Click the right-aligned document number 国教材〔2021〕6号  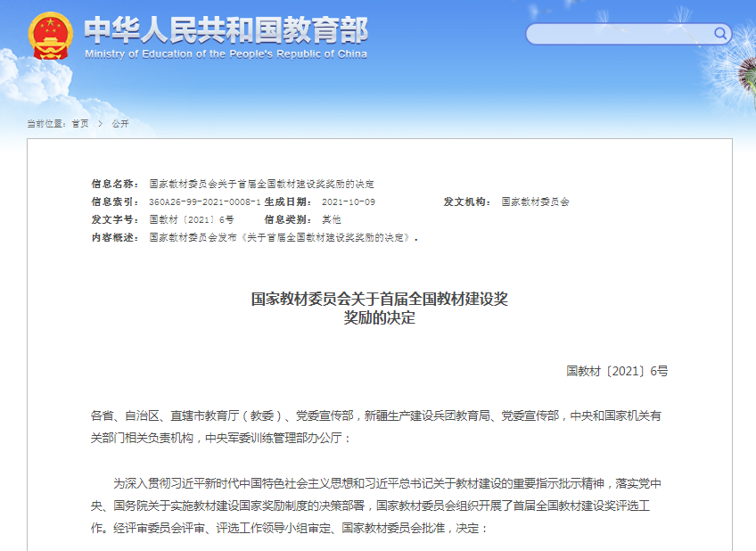617,371
